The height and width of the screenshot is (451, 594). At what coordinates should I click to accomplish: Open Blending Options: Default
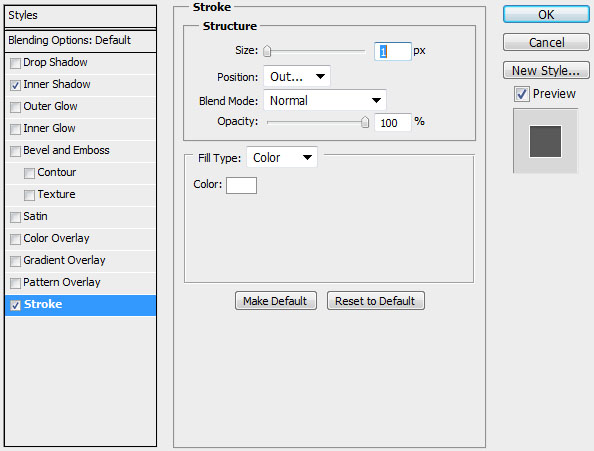point(80,40)
